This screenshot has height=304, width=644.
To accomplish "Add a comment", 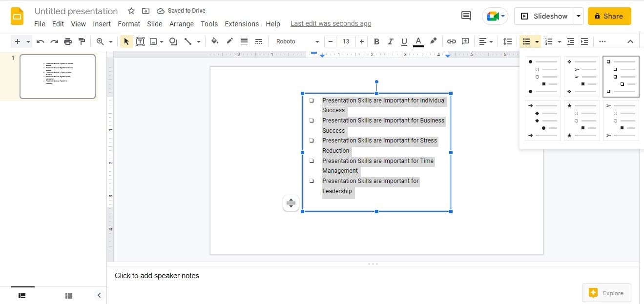I will pyautogui.click(x=465, y=41).
